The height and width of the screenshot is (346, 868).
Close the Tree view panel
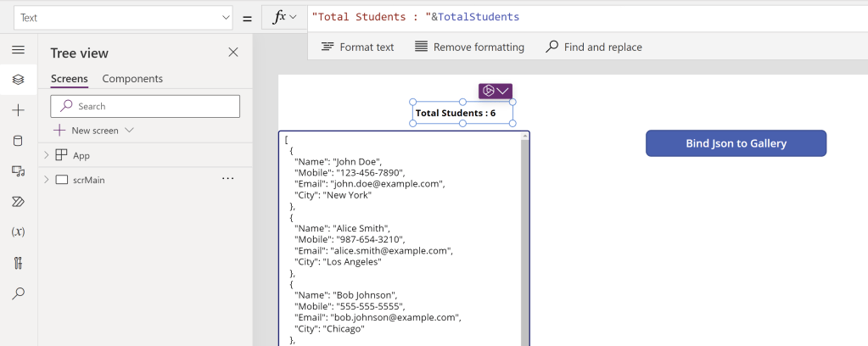click(x=233, y=53)
